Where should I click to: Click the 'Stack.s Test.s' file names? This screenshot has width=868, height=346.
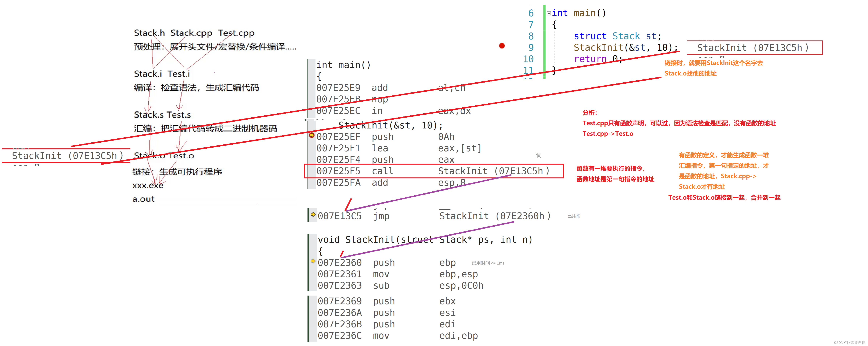(162, 115)
